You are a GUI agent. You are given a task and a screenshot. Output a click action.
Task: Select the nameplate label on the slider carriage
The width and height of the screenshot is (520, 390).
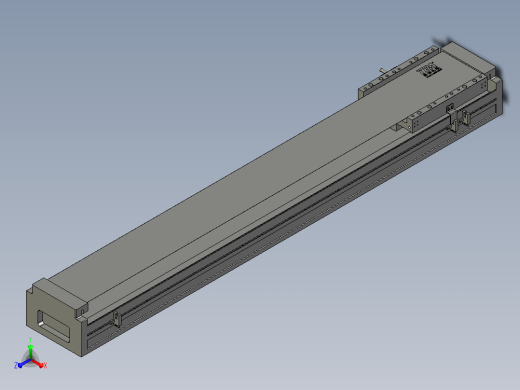coord(429,70)
